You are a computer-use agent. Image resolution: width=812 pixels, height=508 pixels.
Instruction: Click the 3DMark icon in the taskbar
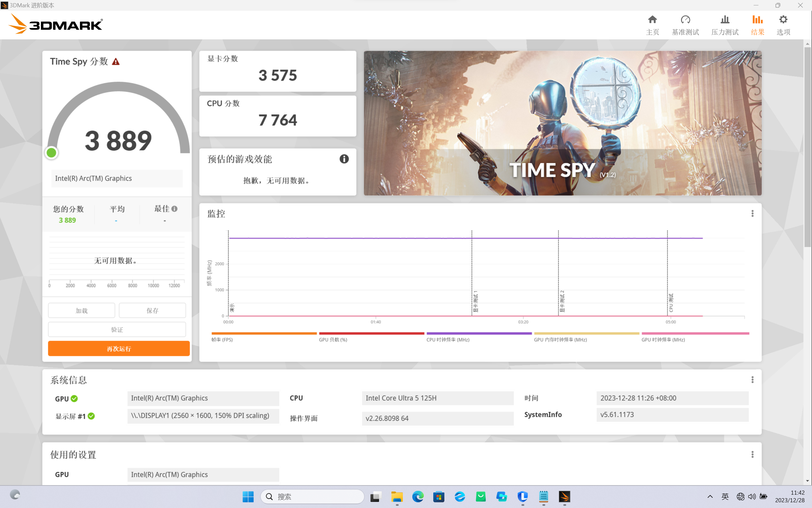coord(564,497)
